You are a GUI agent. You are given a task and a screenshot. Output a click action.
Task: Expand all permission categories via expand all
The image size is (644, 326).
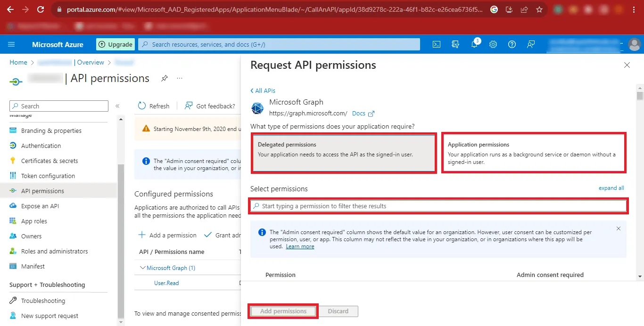pyautogui.click(x=611, y=187)
